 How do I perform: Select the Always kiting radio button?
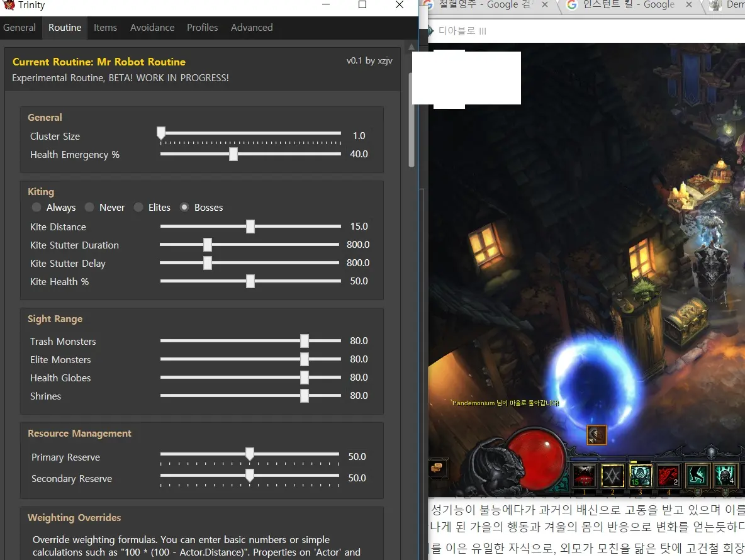coord(37,207)
